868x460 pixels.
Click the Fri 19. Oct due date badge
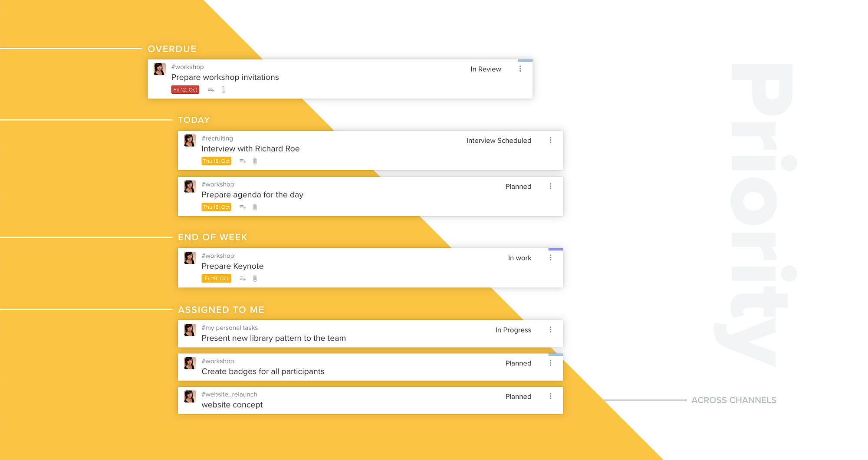pos(217,279)
